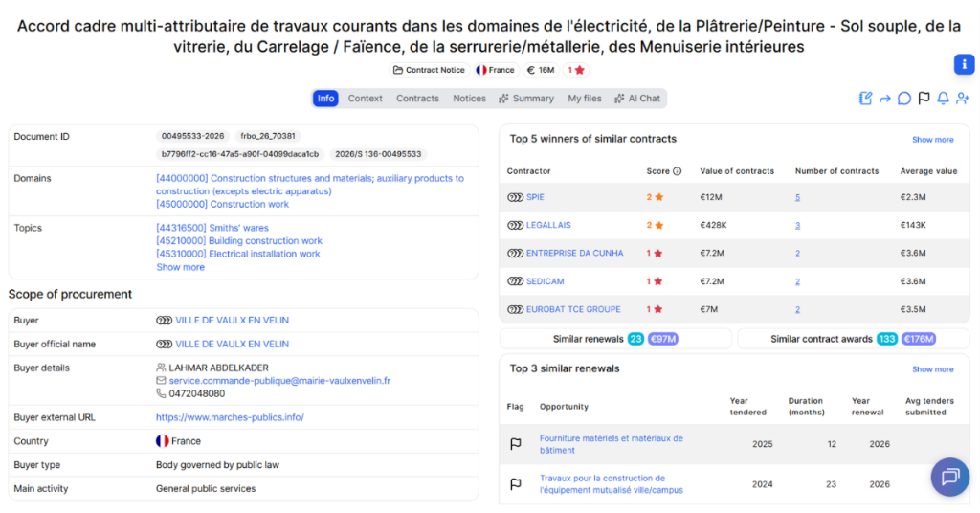The height and width of the screenshot is (513, 980).
Task: Click VILLE DE VAULX EN VELIN official name link
Action: point(232,345)
